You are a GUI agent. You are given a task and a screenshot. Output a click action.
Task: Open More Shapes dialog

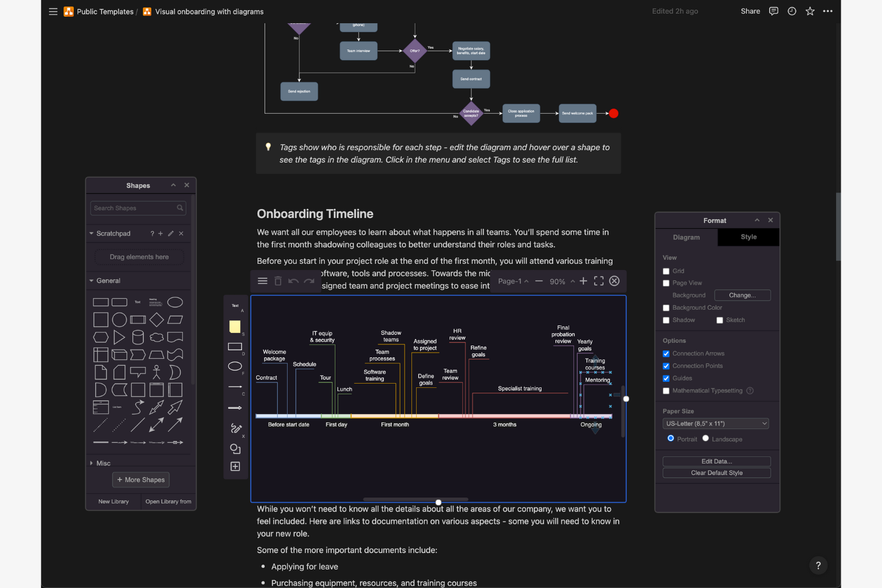(x=141, y=480)
